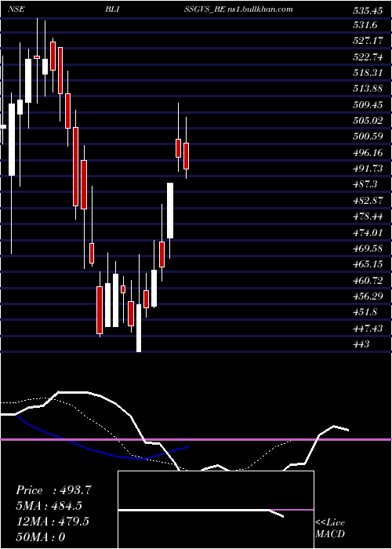Select the 12MA : 479.5 readout
This screenshot has height=549, width=392.
(x=53, y=522)
